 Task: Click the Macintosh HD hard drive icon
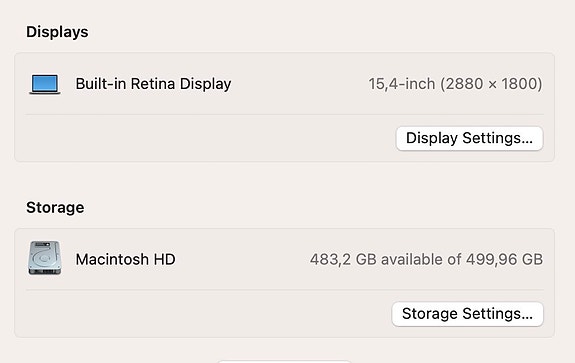(45, 258)
